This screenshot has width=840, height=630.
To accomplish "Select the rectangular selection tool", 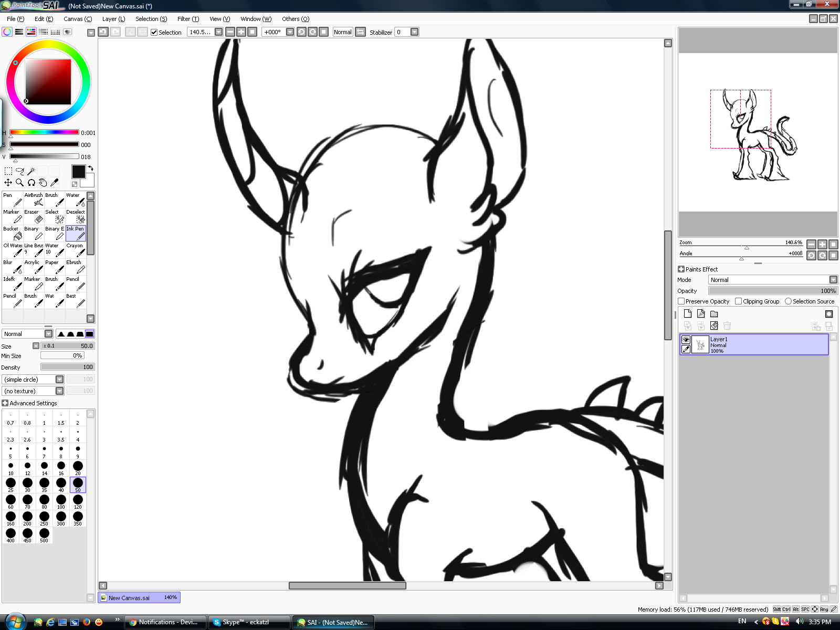I will (x=8, y=171).
